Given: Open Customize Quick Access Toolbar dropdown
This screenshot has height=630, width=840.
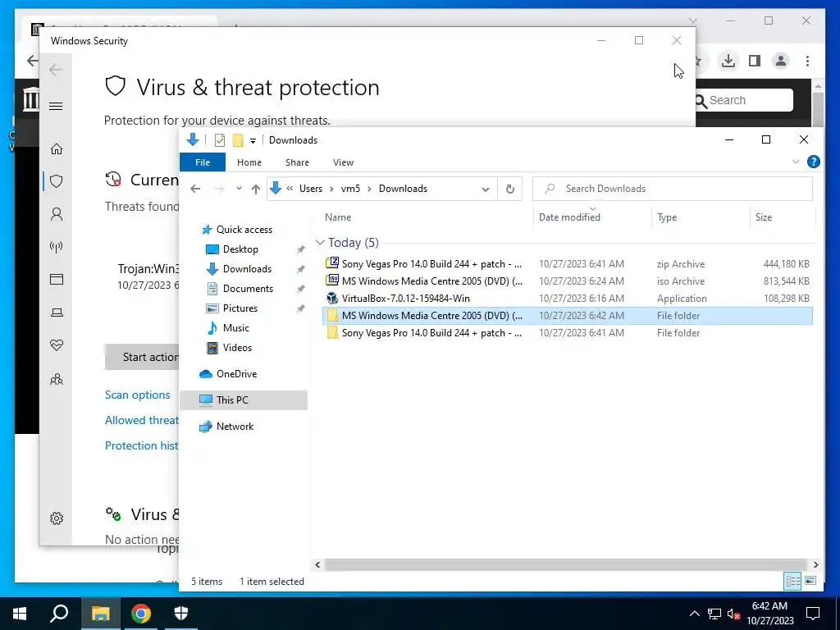Looking at the screenshot, I should [x=253, y=140].
